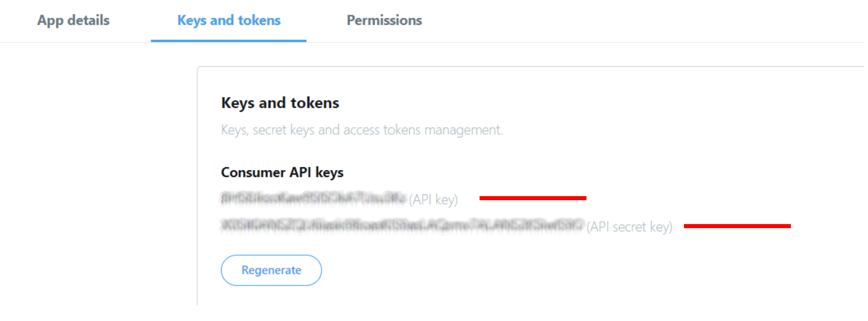Image resolution: width=868 pixels, height=321 pixels.
Task: Click the keys management description text
Action: coord(361,130)
